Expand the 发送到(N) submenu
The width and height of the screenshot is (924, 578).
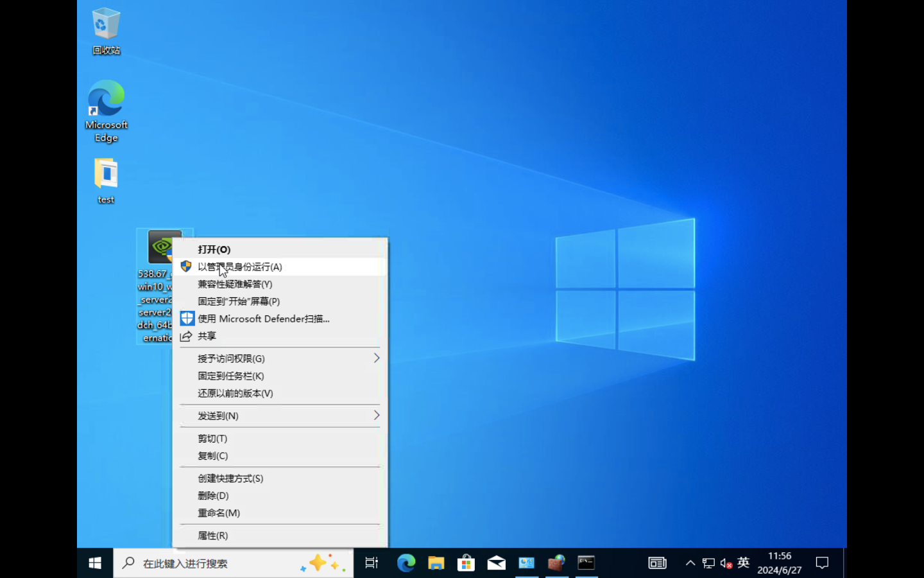pyautogui.click(x=280, y=416)
